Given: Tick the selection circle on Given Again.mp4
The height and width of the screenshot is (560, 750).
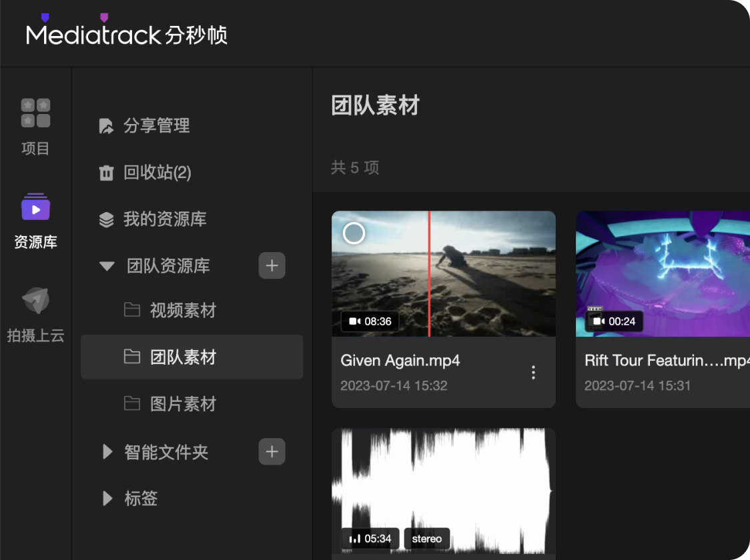Looking at the screenshot, I should point(354,233).
